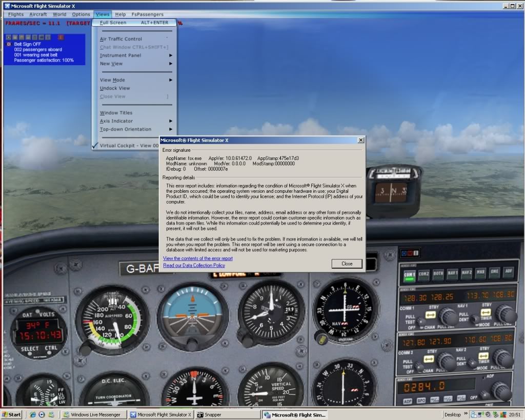This screenshot has width=525, height=420.
Task: Open 'Read our Data Collection Policy' link
Action: coord(194,265)
